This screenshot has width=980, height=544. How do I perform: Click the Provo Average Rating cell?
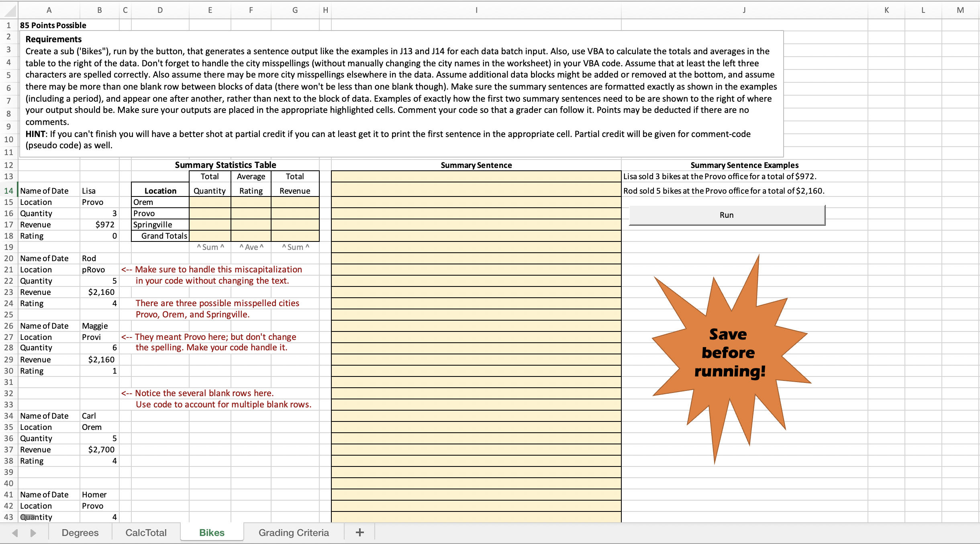pos(251,213)
